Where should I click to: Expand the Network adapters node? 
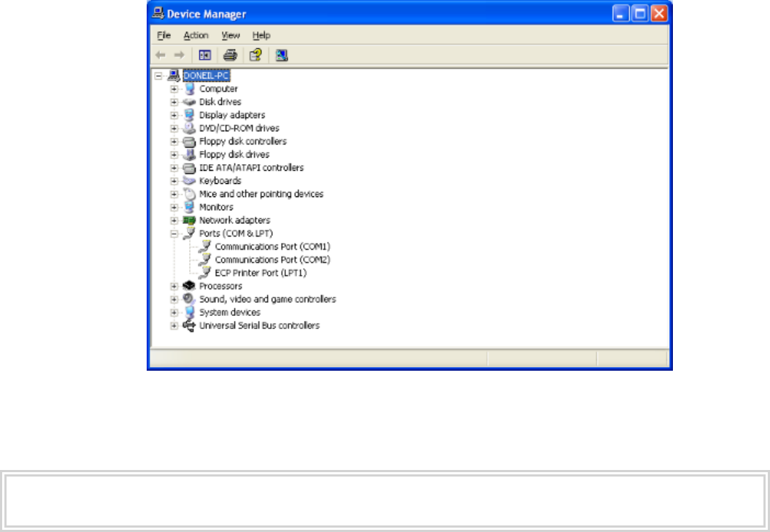click(174, 220)
